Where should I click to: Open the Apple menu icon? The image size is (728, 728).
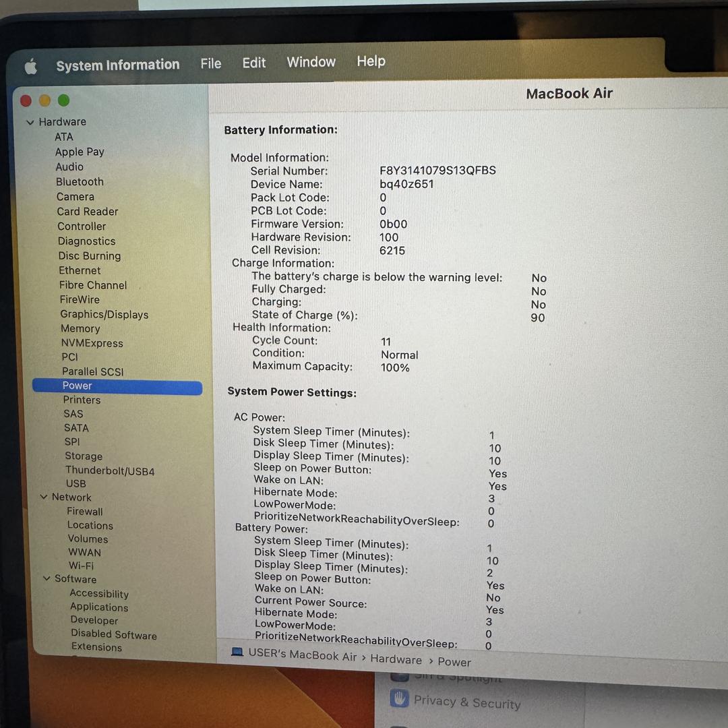coord(31,67)
